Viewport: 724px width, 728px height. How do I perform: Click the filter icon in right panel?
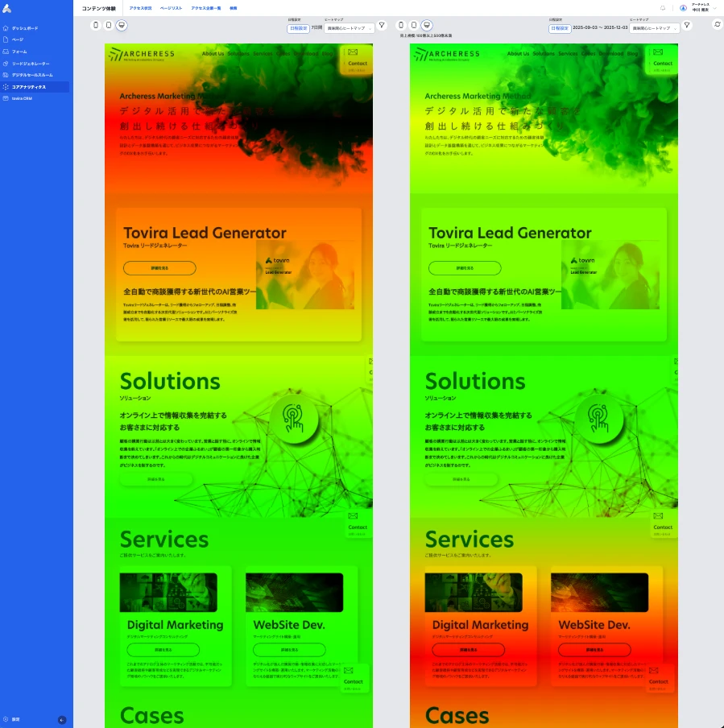[x=687, y=26]
